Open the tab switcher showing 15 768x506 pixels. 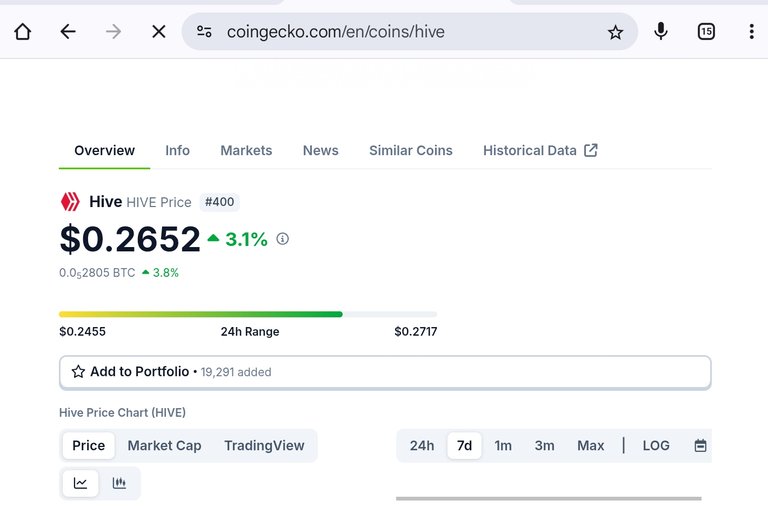click(706, 32)
